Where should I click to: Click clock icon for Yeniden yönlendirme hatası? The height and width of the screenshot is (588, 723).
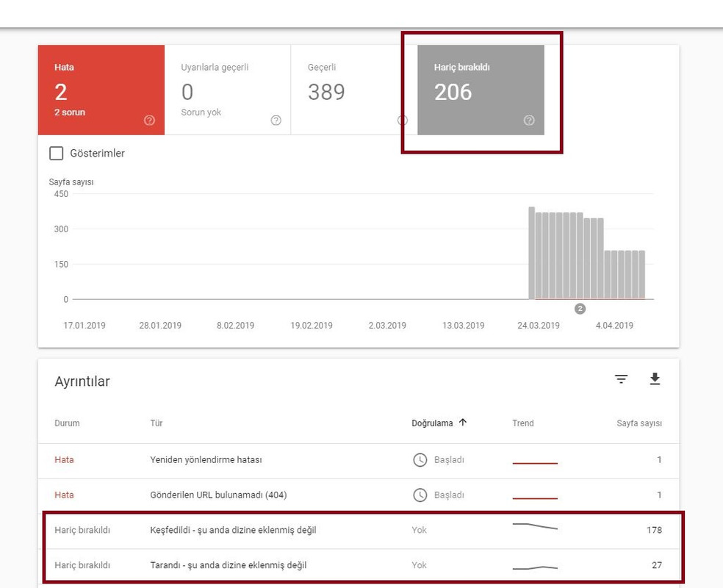(x=420, y=460)
